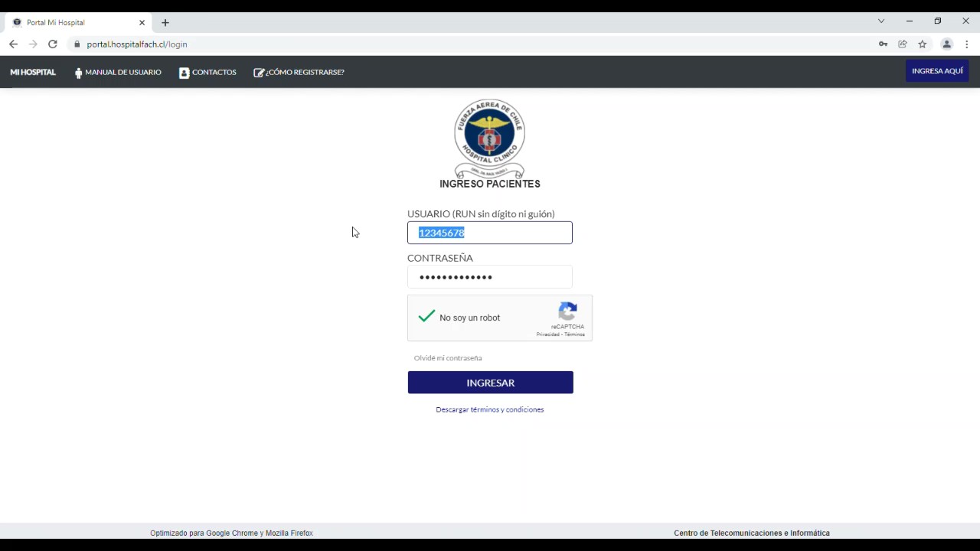Image resolution: width=980 pixels, height=551 pixels.
Task: Minimize the Chrome window
Action: [x=910, y=21]
